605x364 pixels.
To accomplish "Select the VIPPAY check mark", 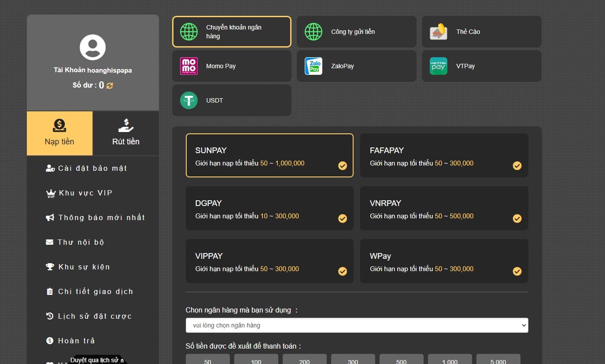I will click(x=343, y=271).
